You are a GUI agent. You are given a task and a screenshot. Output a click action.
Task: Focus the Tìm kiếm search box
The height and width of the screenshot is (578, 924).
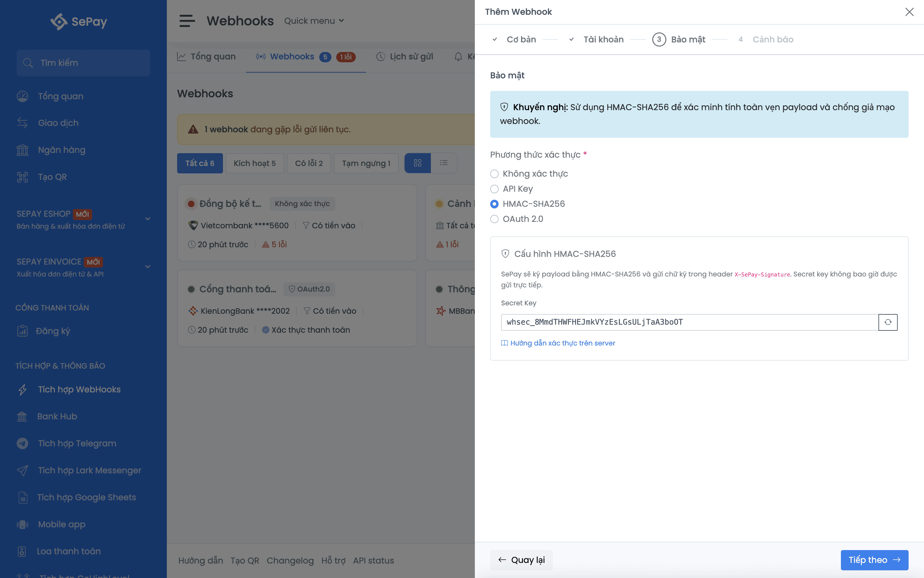point(83,63)
